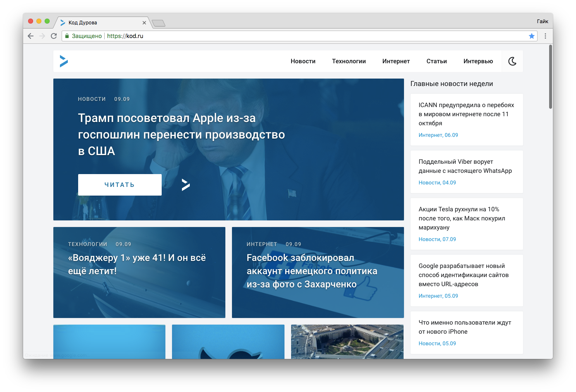Open Поддельный Viber ворует данные news
Image resolution: width=576 pixels, height=392 pixels.
465,166
